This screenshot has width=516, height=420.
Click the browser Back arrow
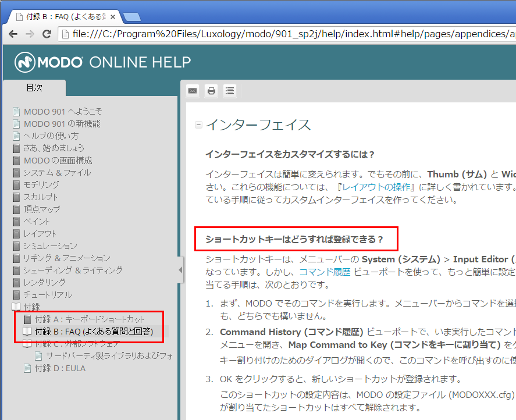pyautogui.click(x=13, y=34)
